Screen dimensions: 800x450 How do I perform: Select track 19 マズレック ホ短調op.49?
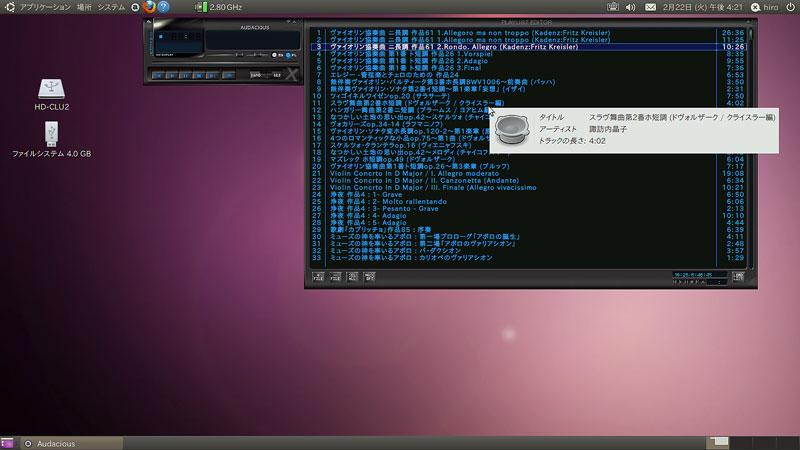(528, 159)
